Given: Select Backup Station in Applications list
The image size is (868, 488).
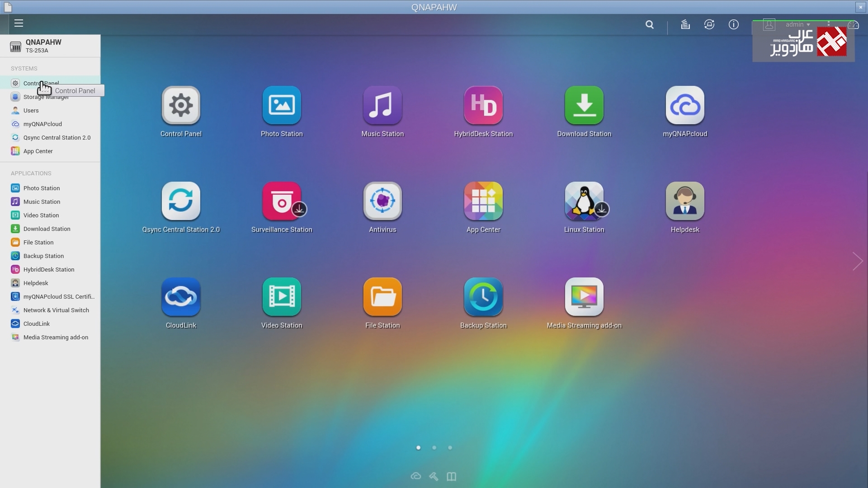Looking at the screenshot, I should (x=50, y=256).
